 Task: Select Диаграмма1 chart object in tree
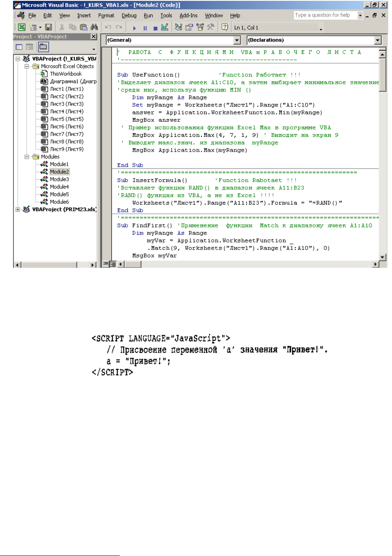(x=73, y=81)
